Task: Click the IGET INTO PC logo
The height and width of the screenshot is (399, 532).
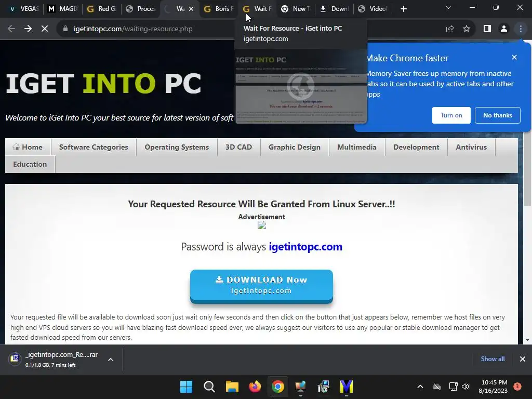Action: point(103,84)
